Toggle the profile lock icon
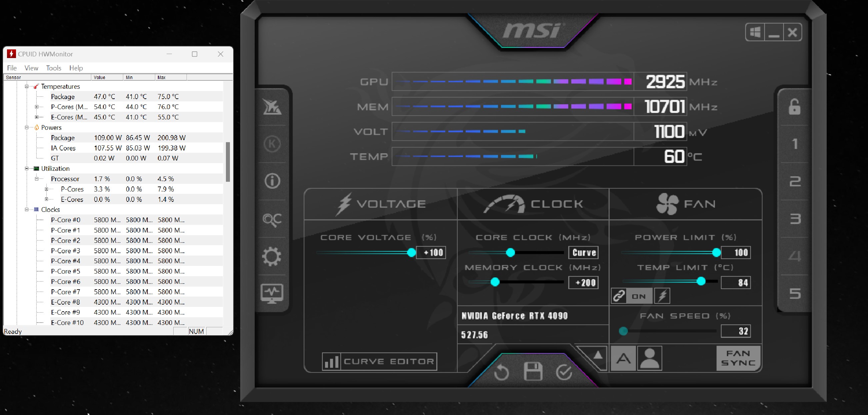This screenshot has height=415, width=868. click(x=794, y=107)
